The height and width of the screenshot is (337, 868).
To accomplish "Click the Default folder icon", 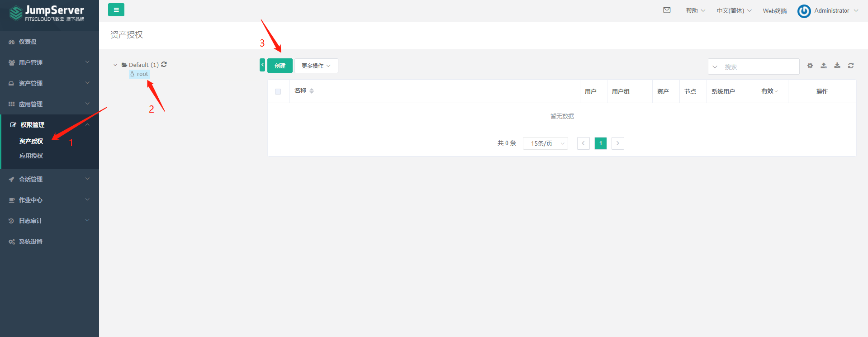I will pos(124,65).
